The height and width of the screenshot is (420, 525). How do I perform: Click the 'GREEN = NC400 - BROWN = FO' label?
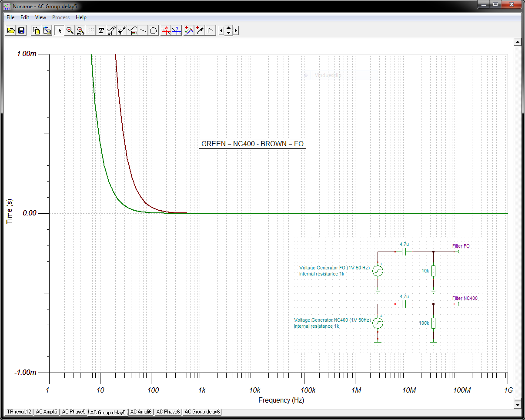coord(252,144)
